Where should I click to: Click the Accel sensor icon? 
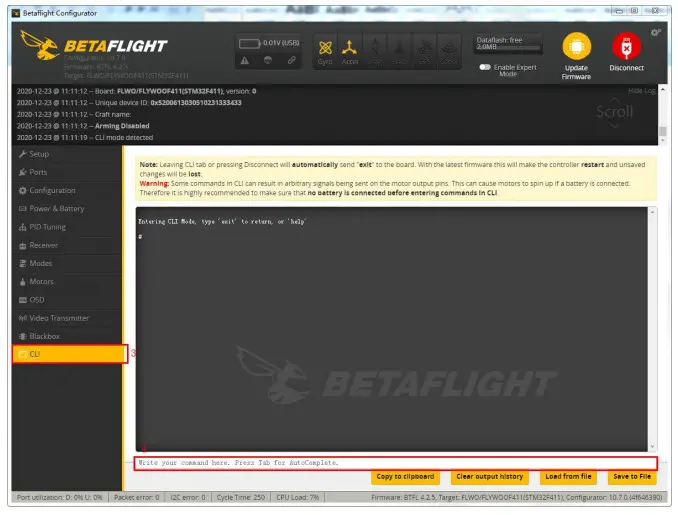pos(349,48)
